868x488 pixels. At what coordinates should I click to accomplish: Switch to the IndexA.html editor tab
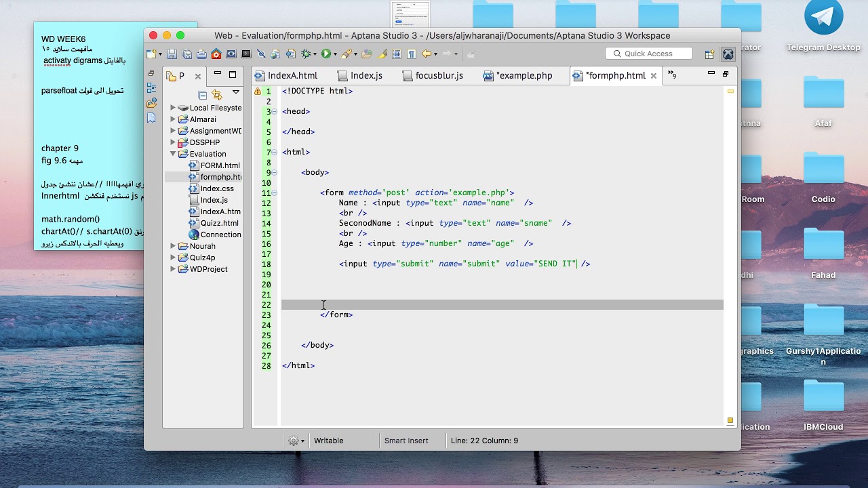click(286, 75)
